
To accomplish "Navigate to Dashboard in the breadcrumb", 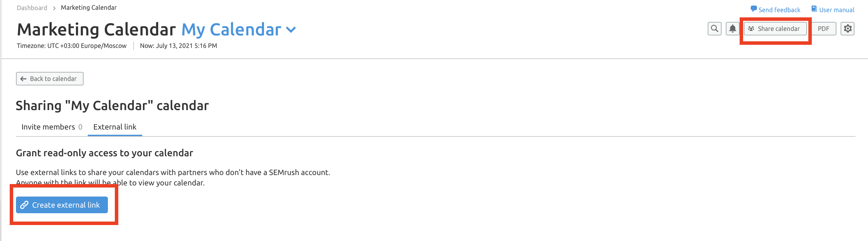I will (x=32, y=8).
